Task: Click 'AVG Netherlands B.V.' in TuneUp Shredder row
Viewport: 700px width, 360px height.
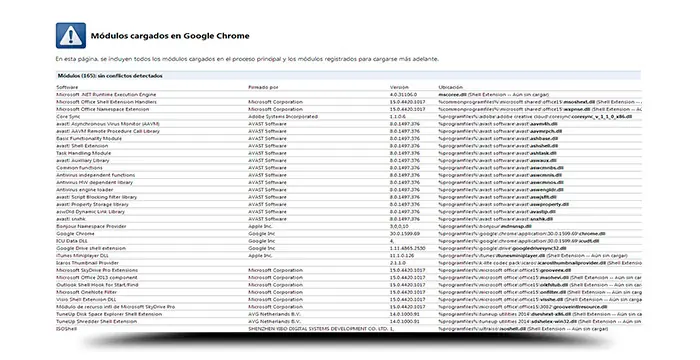Action: click(x=275, y=322)
